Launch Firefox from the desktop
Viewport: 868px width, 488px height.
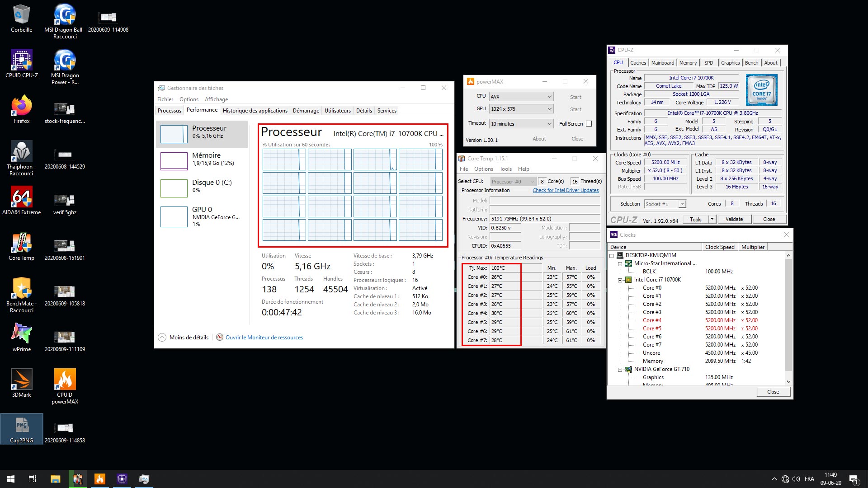click(21, 109)
